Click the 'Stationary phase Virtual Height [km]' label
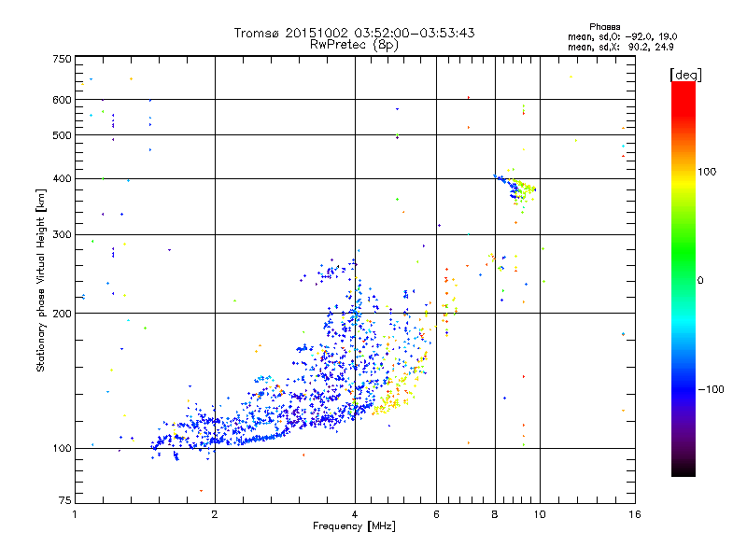 (x=40, y=281)
